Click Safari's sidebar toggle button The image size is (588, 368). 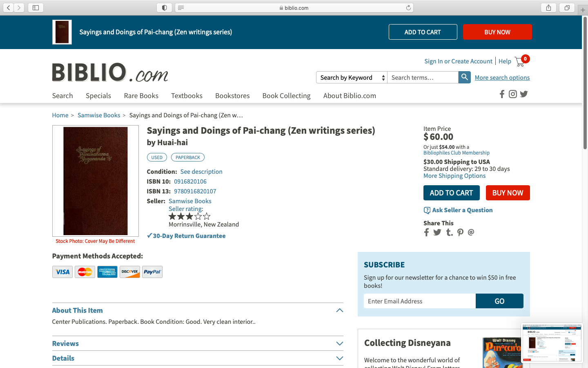36,8
